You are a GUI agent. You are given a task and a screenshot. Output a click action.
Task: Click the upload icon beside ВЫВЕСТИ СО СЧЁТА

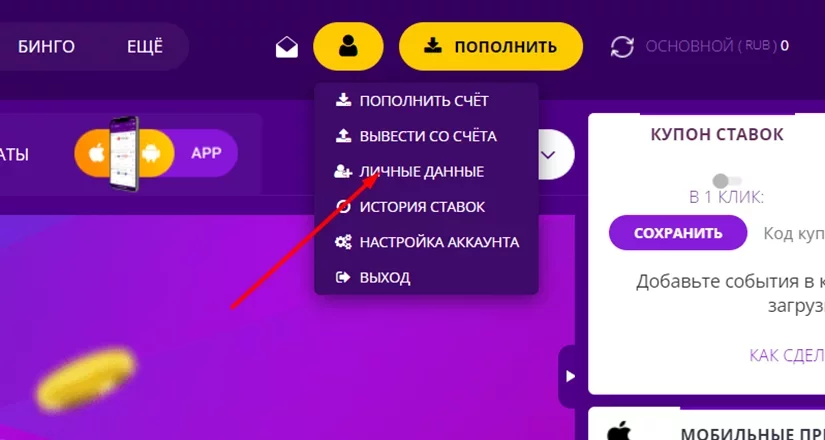(344, 136)
